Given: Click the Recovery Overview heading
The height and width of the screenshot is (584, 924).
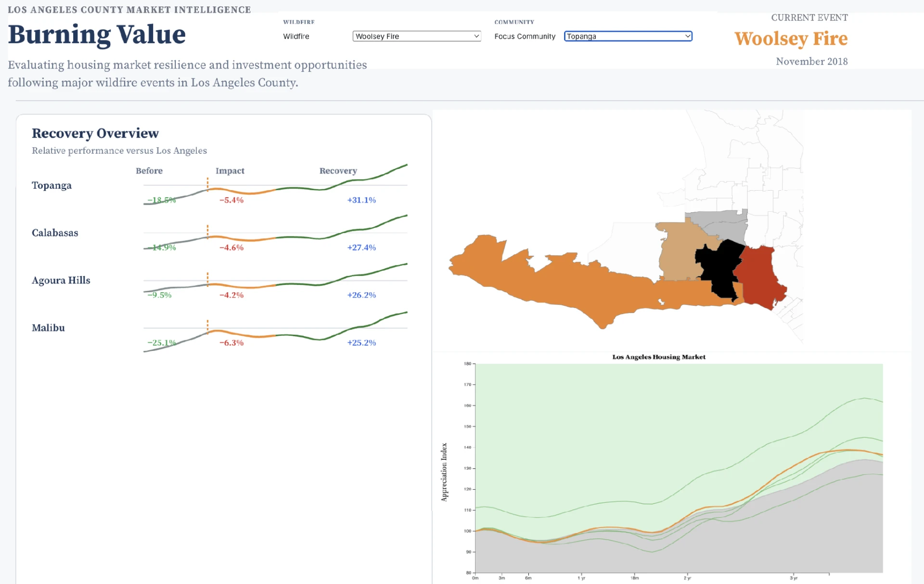Looking at the screenshot, I should [95, 133].
